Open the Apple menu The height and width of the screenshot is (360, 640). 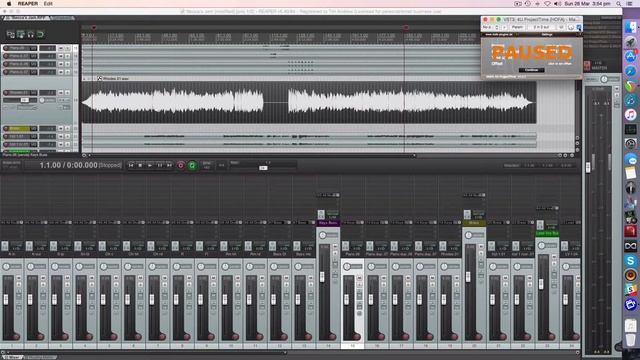point(9,4)
